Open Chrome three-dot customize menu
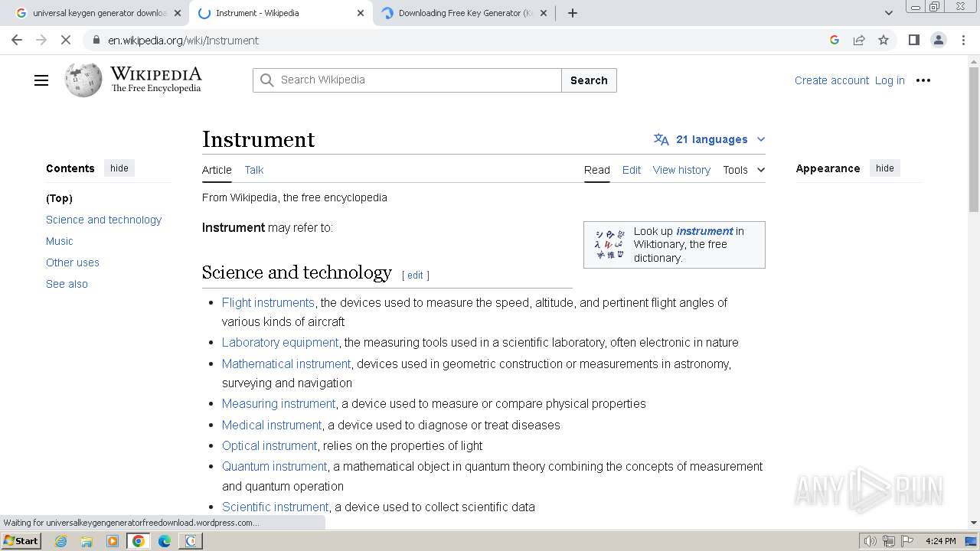980x551 pixels. 963,40
